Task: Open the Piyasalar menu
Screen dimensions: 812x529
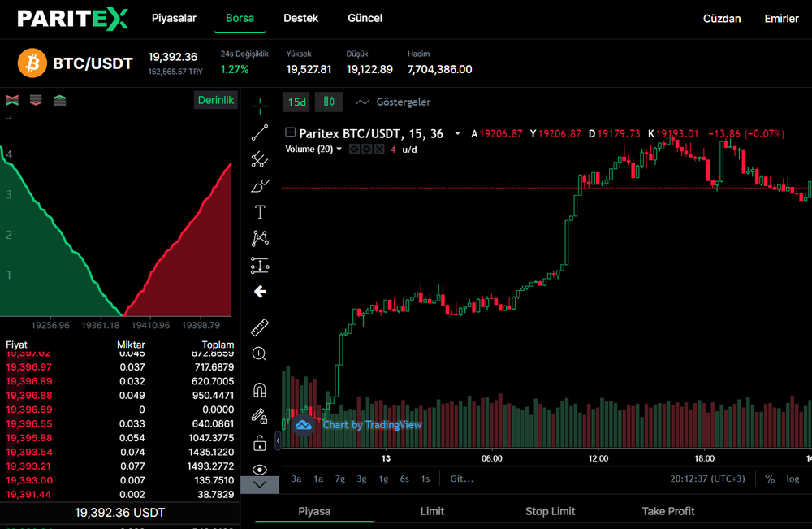Action: click(174, 18)
